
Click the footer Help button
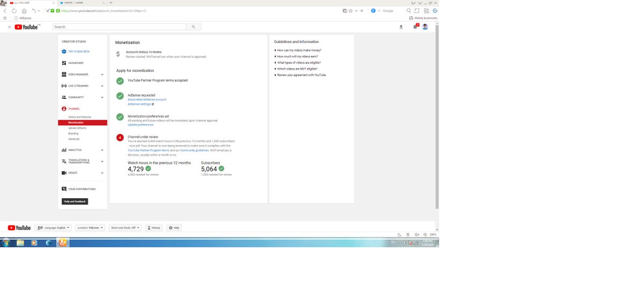(x=174, y=228)
